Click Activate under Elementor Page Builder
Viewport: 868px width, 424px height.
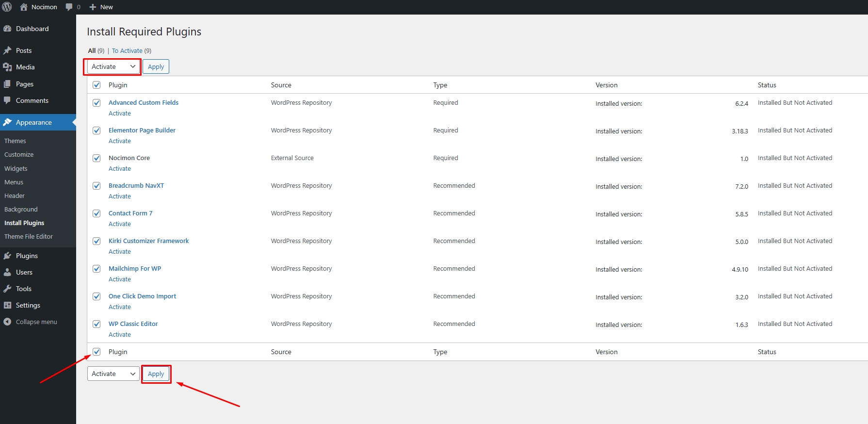[x=120, y=141]
